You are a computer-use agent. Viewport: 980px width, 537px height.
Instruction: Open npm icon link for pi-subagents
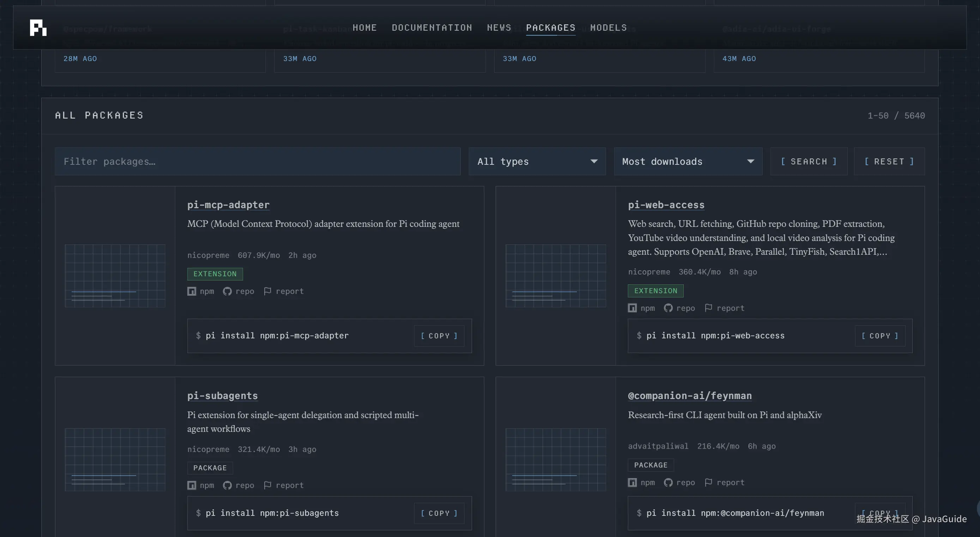coord(192,485)
